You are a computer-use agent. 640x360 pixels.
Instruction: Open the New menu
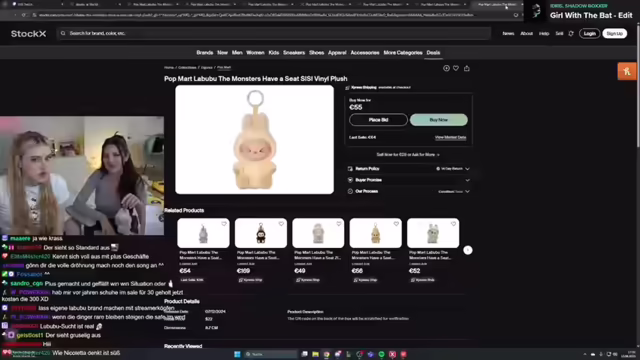pos(222,53)
